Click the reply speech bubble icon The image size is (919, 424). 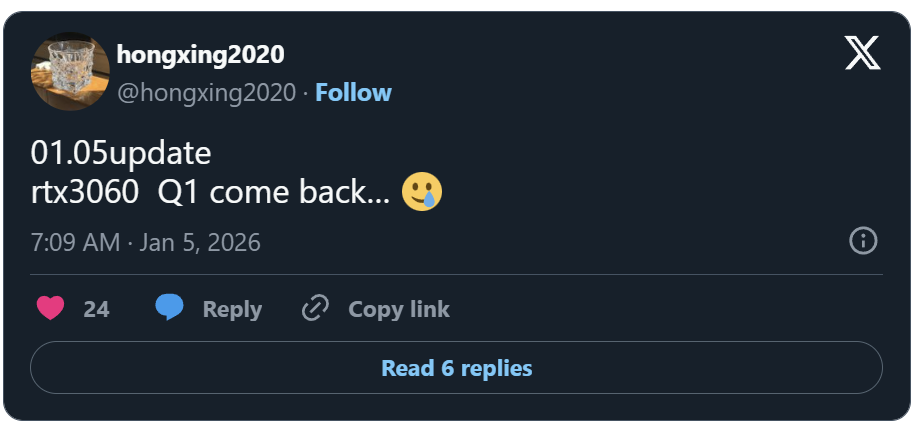(169, 309)
